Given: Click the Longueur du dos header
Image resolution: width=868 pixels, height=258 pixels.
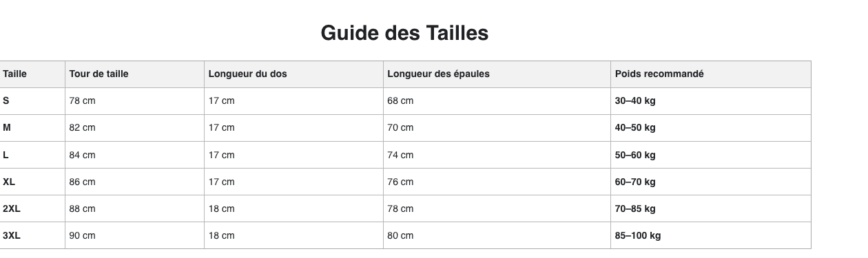Looking at the screenshot, I should coord(294,74).
